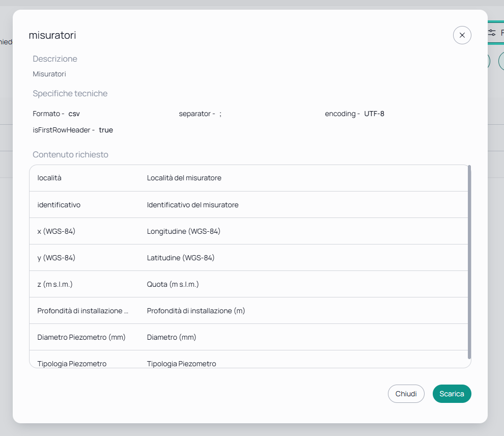Click the encoding UTF-8 value

click(x=374, y=114)
